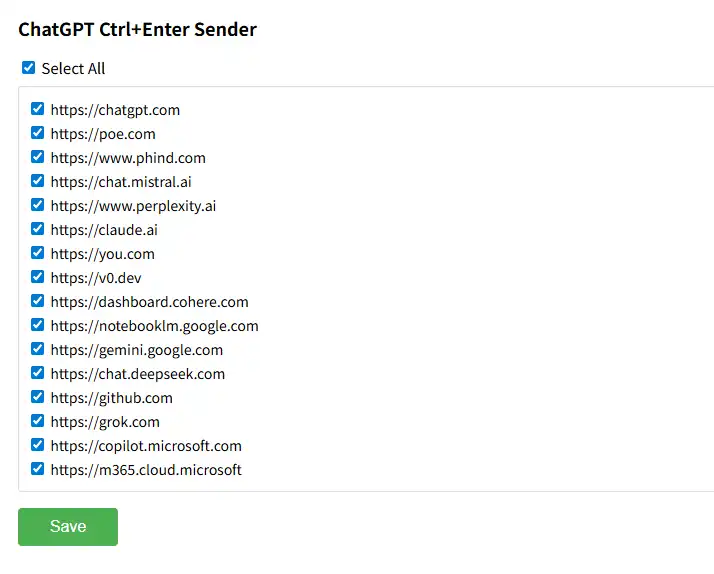Toggle the https://gemini.google.com checkbox
This screenshot has width=714, height=574.
click(x=38, y=349)
